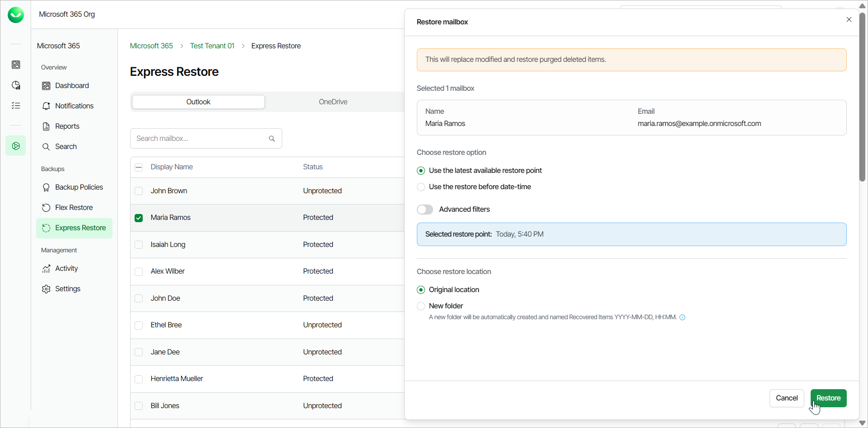Toggle the select-all checkbox in table header
The height and width of the screenshot is (428, 868).
pos(139,167)
